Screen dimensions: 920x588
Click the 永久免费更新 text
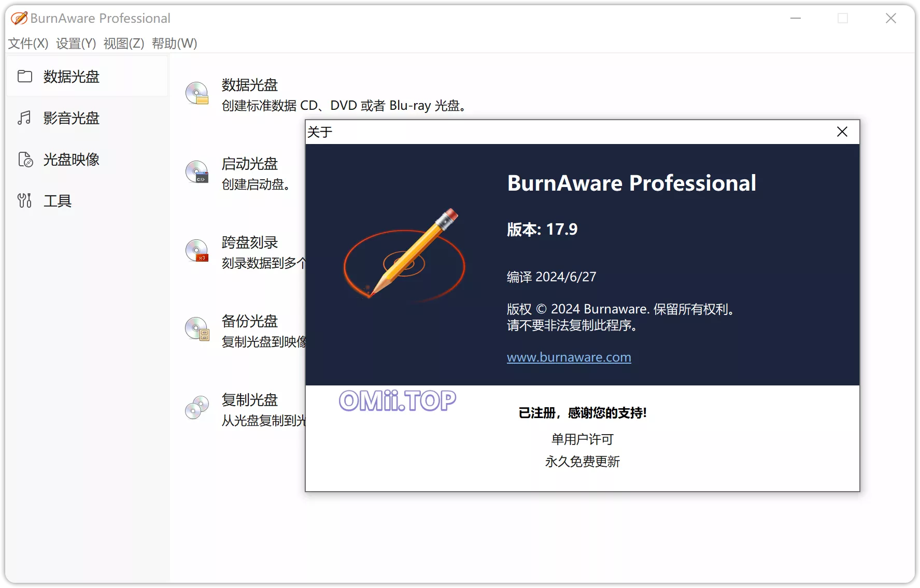[583, 462]
